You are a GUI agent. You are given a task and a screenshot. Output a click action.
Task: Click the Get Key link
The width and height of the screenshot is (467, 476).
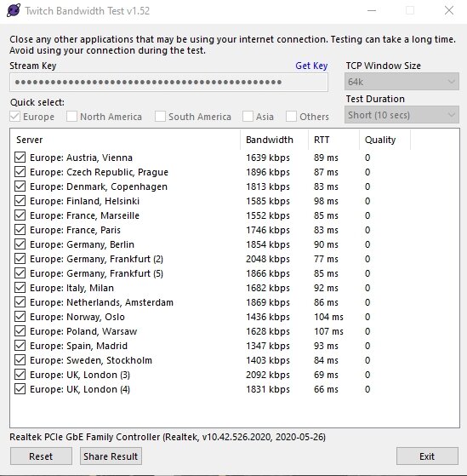[311, 66]
